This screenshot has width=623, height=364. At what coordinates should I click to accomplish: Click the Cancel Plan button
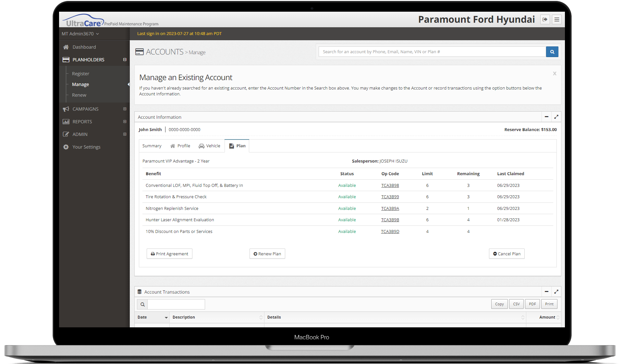507,254
